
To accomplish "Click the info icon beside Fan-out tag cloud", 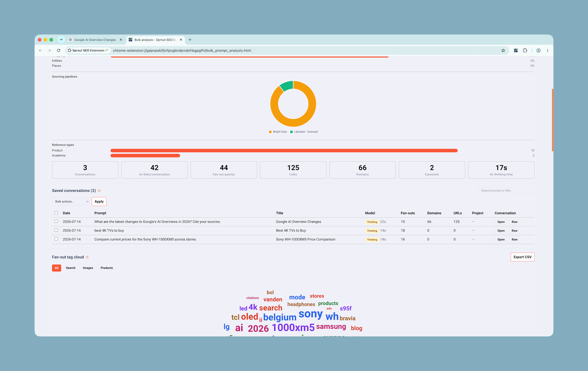I will (87, 257).
